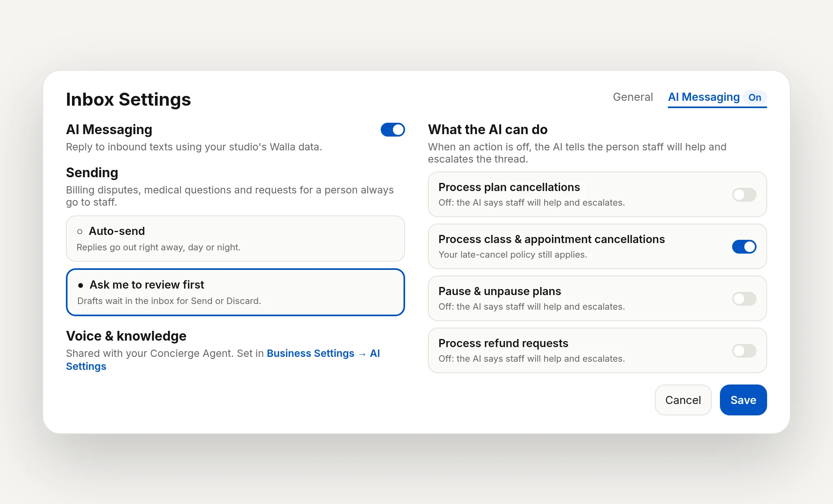The height and width of the screenshot is (504, 833).
Task: Disable Process class & appointment cancellations toggle
Action: (x=744, y=247)
